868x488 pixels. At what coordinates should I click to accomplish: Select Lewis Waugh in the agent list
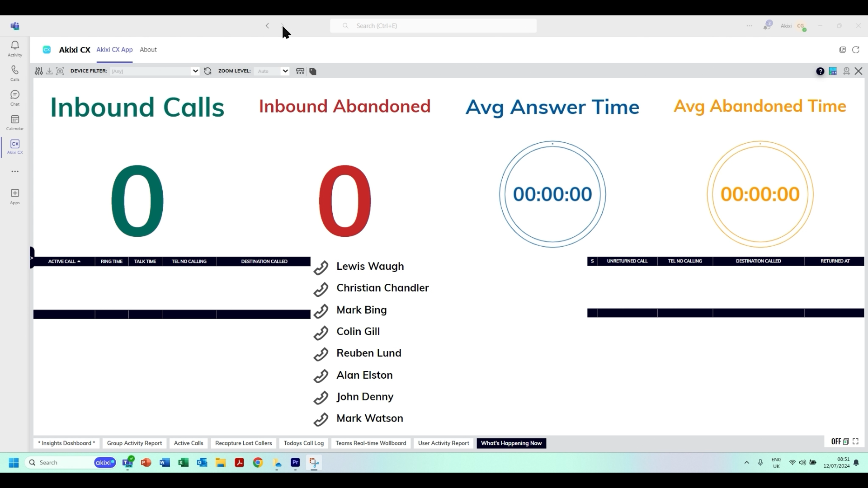point(369,266)
